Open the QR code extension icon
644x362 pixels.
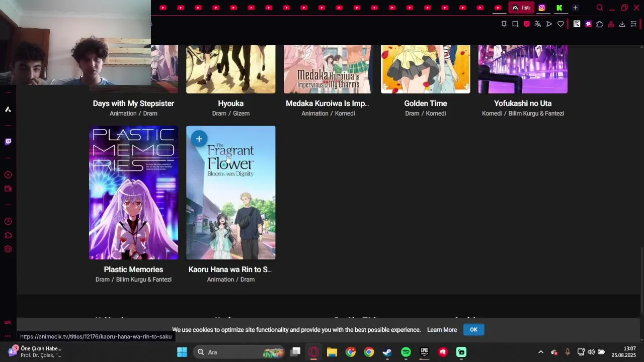tap(577, 24)
